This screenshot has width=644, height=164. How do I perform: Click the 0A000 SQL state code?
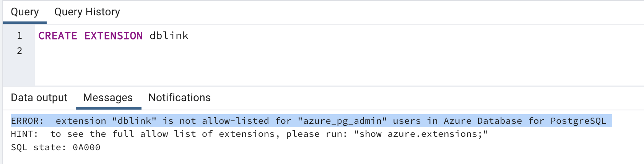87,148
